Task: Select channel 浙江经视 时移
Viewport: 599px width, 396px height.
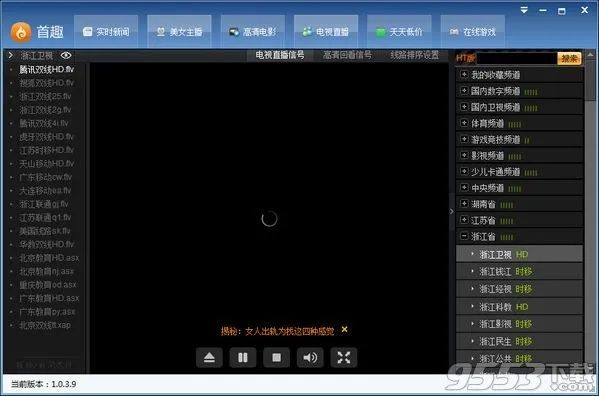Action: 519,289
